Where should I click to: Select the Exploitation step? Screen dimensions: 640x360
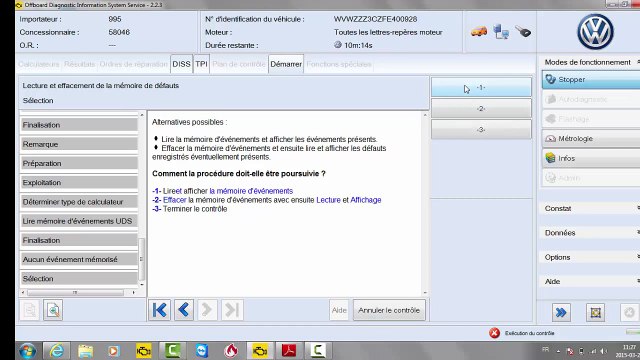tap(79, 182)
